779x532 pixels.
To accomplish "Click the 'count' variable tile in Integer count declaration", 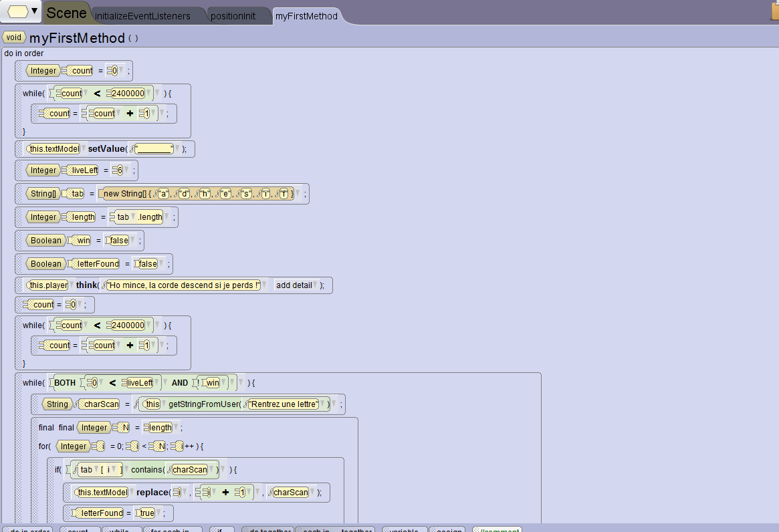I will (x=80, y=71).
